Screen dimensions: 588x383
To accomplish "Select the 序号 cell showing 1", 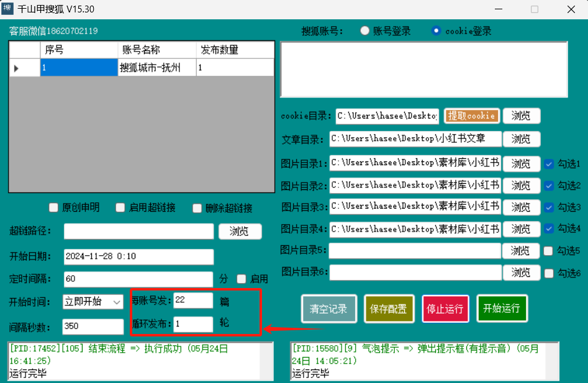I will tap(79, 68).
